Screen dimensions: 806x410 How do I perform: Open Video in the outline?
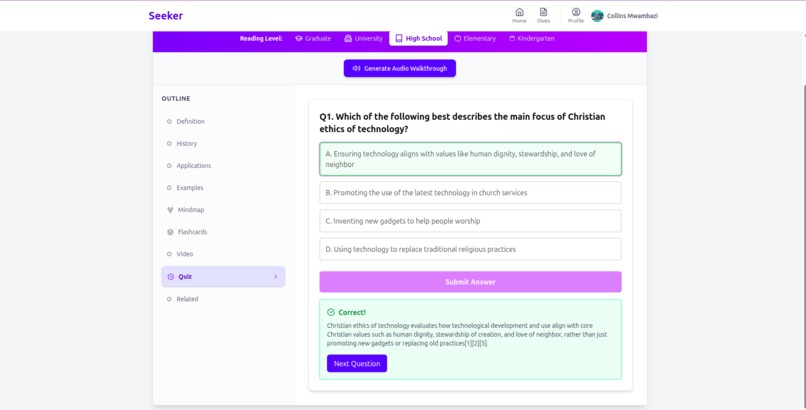(223, 254)
